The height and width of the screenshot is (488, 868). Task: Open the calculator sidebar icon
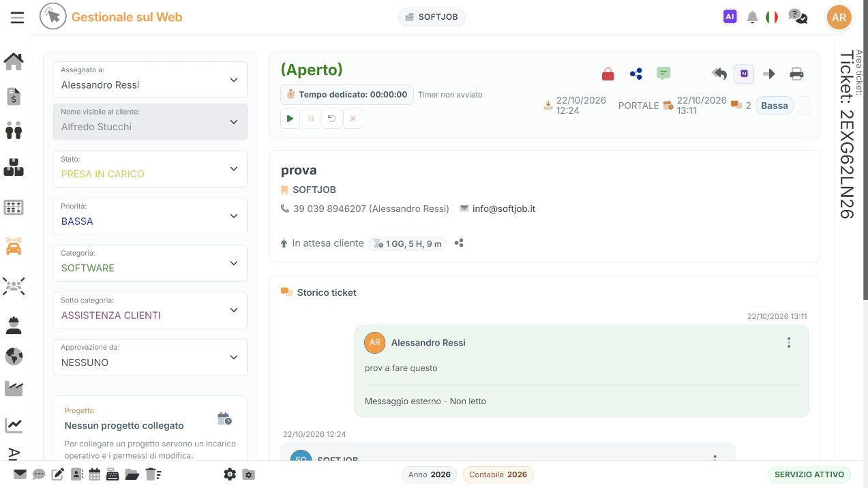pos(14,207)
